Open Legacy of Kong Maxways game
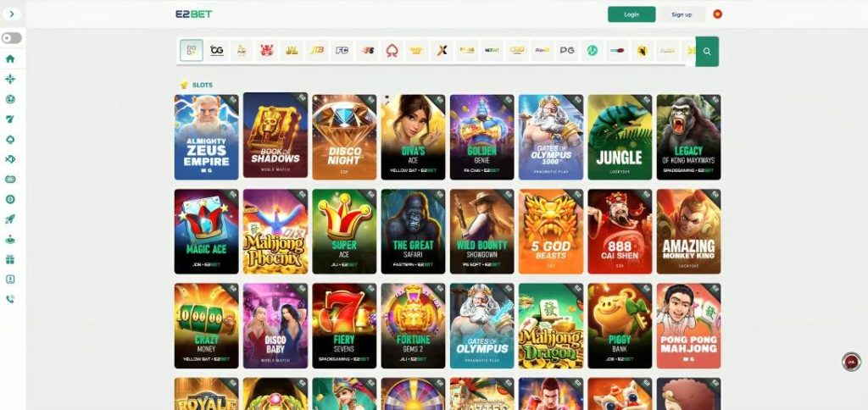 coord(688,136)
